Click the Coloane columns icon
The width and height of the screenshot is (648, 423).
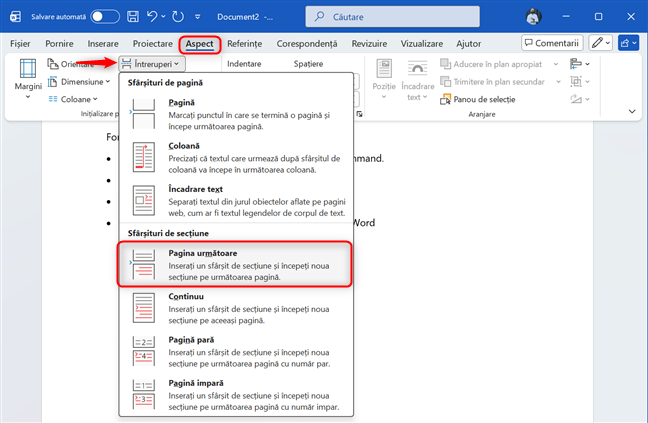click(52, 99)
